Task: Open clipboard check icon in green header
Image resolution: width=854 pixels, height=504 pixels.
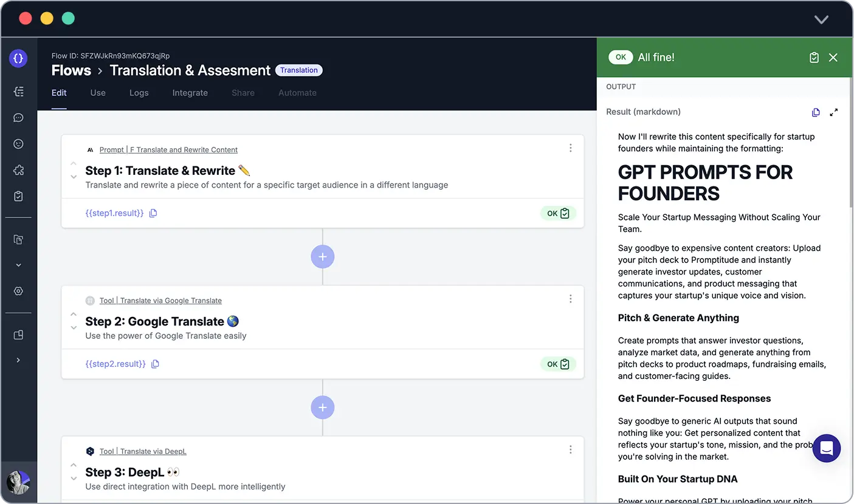Action: click(x=814, y=57)
